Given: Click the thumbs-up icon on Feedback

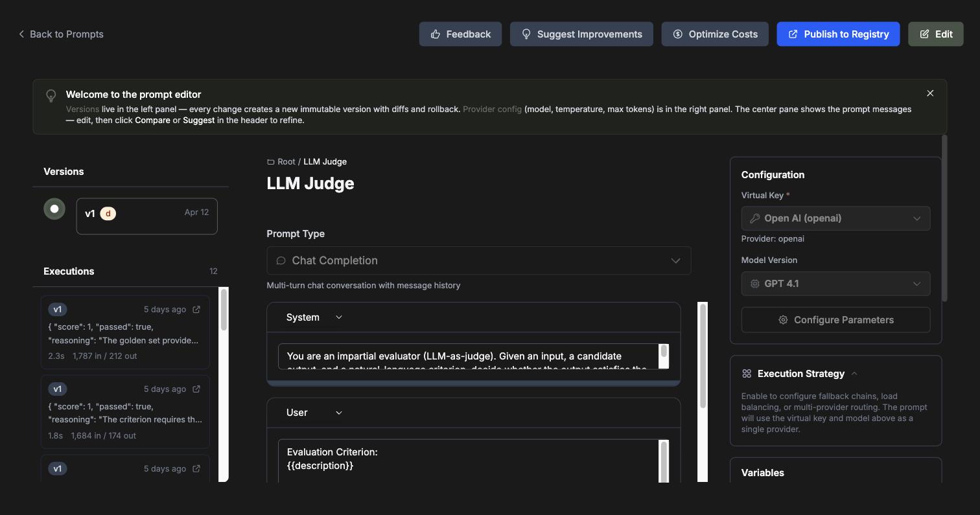Looking at the screenshot, I should click(436, 34).
